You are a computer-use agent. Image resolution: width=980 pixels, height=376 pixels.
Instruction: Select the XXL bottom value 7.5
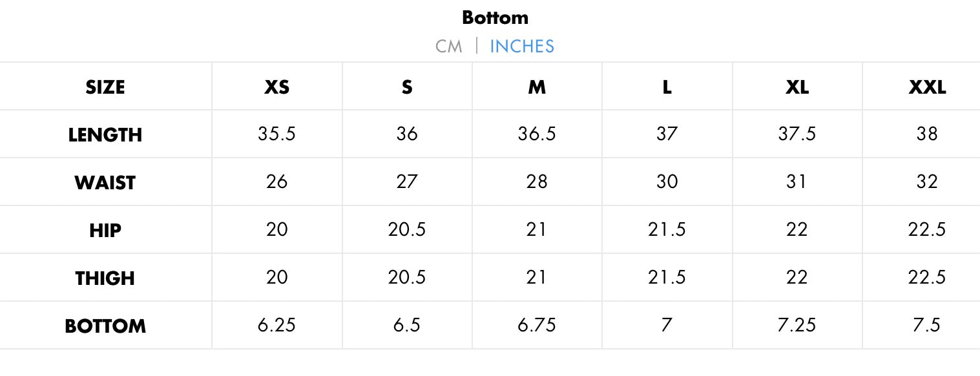click(x=927, y=325)
